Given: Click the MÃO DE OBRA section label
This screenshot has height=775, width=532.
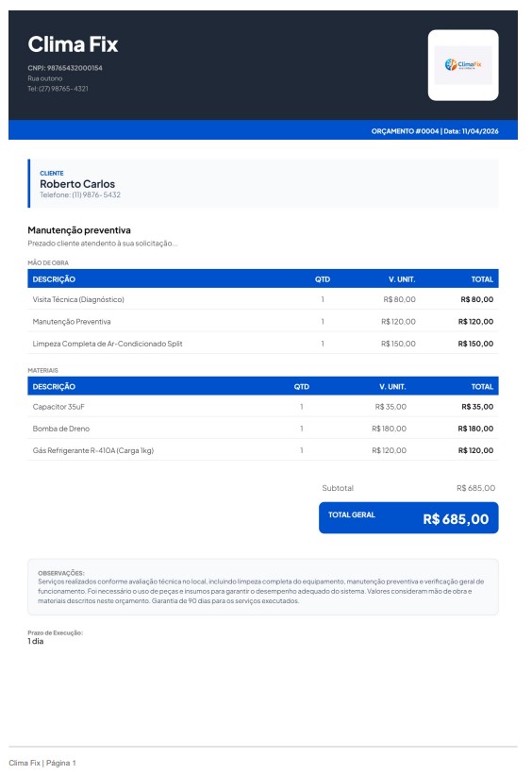Looking at the screenshot, I should (x=48, y=263).
